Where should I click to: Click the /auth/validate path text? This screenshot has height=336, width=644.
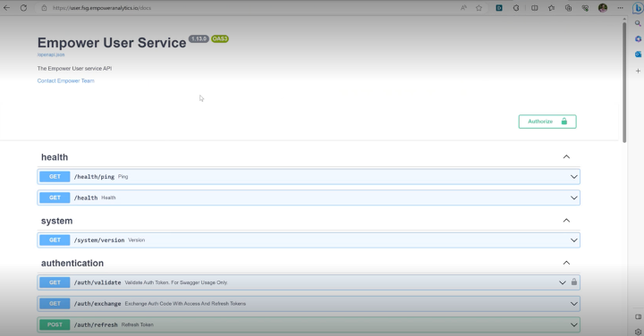[97, 282]
